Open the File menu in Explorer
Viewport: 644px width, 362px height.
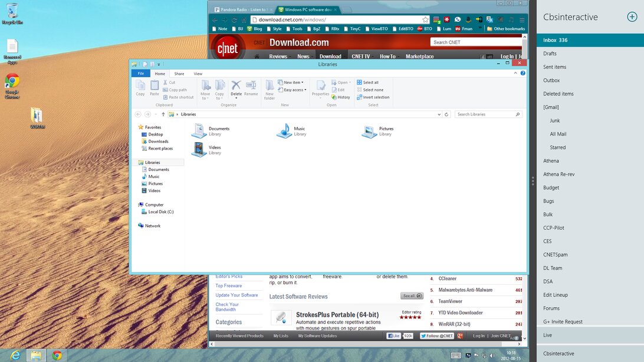click(140, 74)
